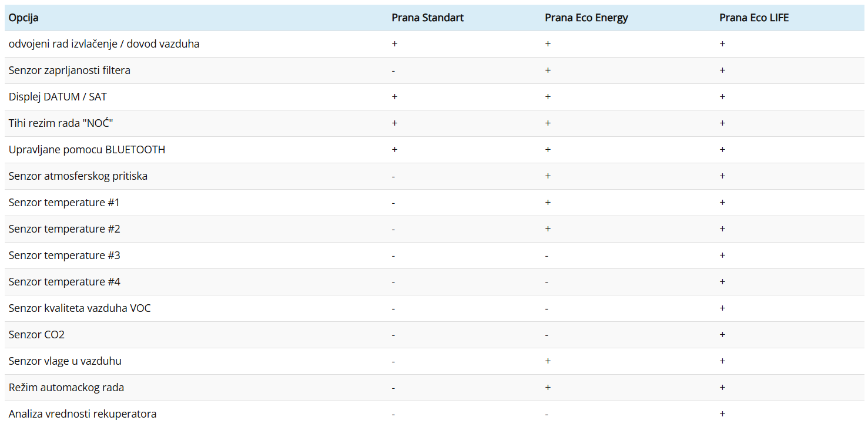Screen dimensions: 868x427
Task: Click the Prana Standart column header
Action: 427,18
